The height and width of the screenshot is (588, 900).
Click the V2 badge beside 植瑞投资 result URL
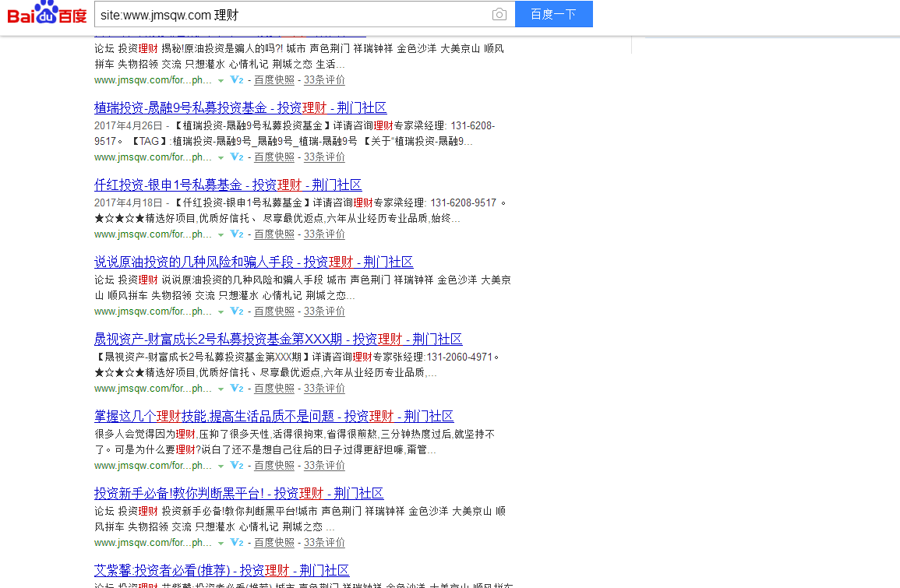(236, 157)
